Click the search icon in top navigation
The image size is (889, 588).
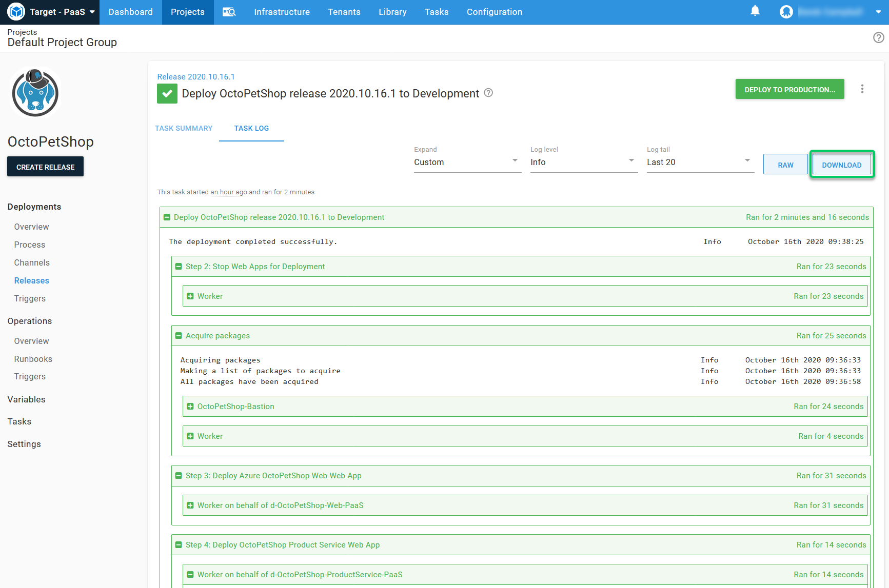pos(229,12)
